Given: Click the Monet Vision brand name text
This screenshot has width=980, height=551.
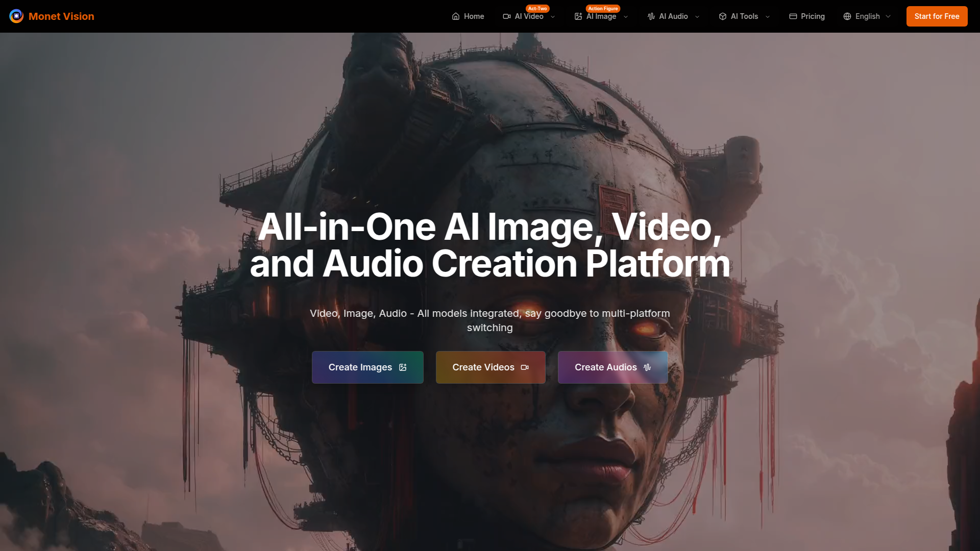Looking at the screenshot, I should point(61,16).
